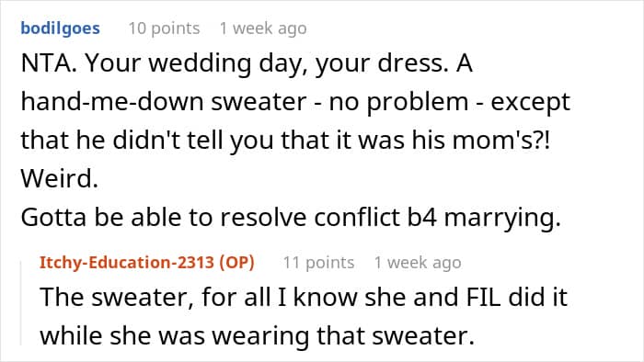Click the 11 points score label
The width and height of the screenshot is (644, 362).
pos(318,263)
